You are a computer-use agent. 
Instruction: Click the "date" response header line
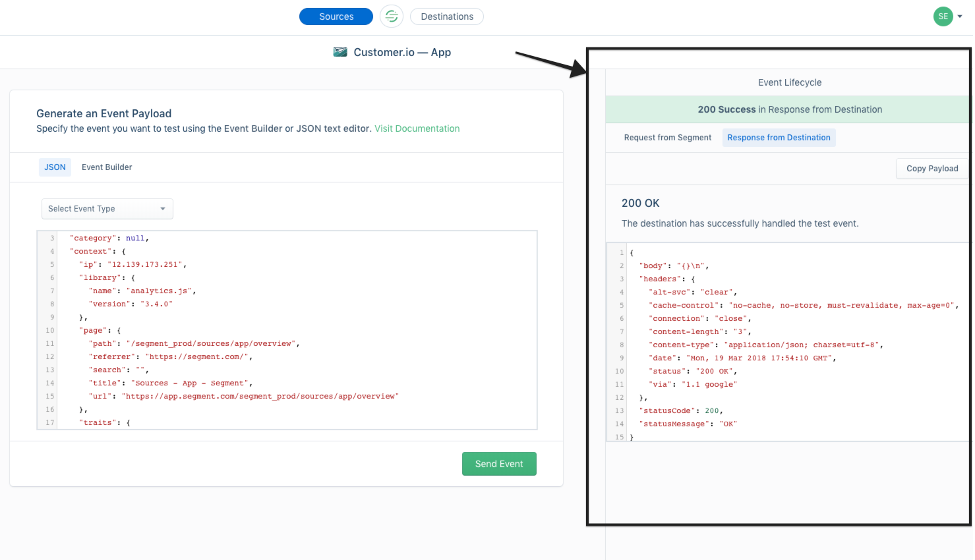point(742,358)
